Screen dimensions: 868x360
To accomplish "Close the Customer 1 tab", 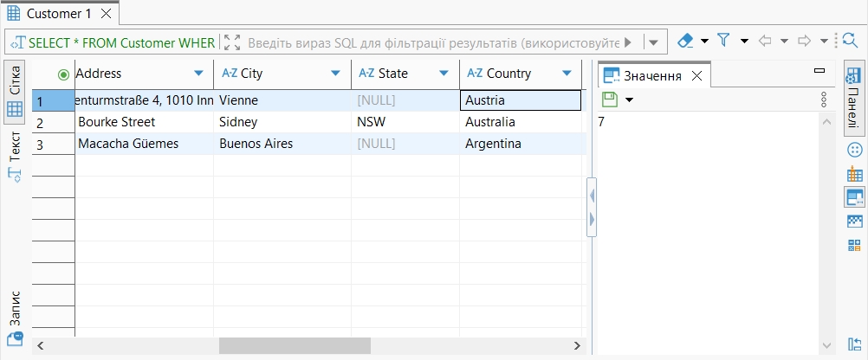I will pyautogui.click(x=107, y=14).
